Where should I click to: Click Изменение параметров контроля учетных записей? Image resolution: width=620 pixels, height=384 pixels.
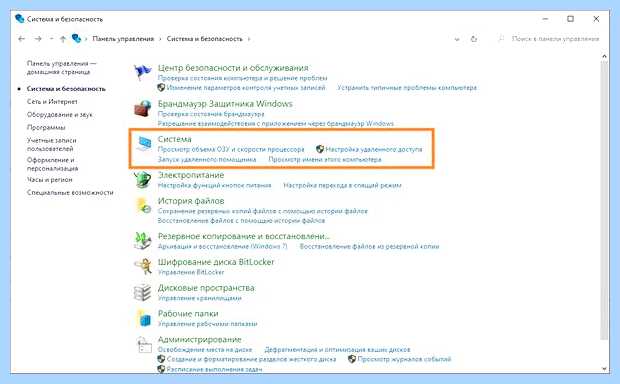(246, 88)
